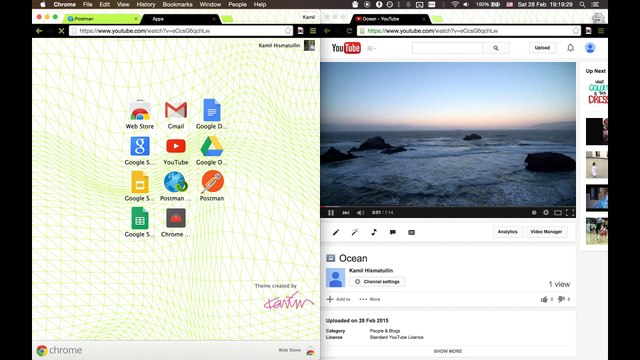
Task: Open the Chrome Remote Desktop app icon
Action: coord(176,218)
